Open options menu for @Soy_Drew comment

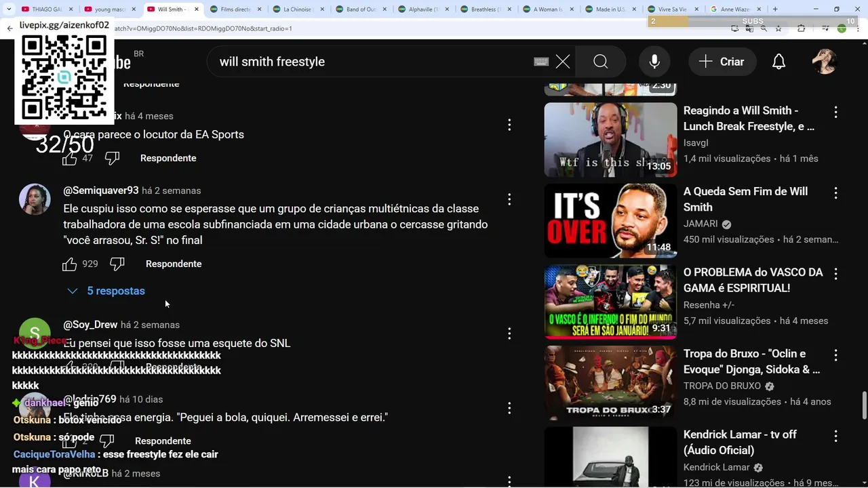[509, 334]
